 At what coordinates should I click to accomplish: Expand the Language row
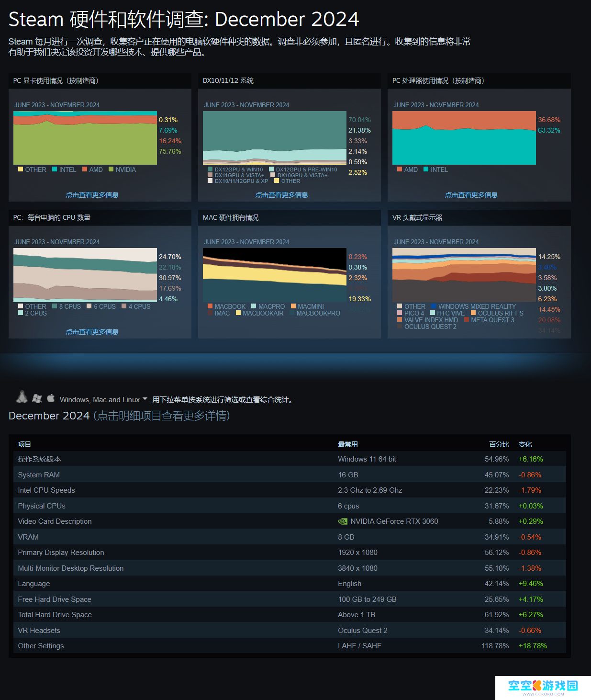[290, 584]
